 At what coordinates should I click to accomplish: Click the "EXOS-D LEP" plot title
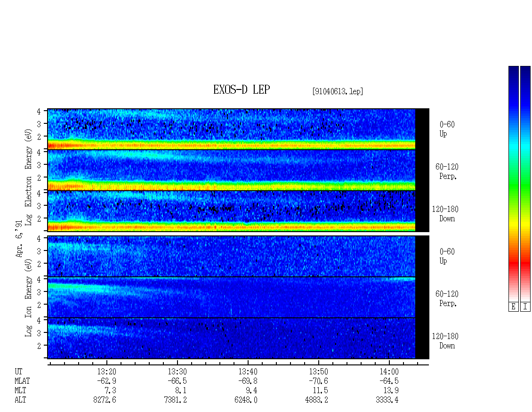pos(242,89)
